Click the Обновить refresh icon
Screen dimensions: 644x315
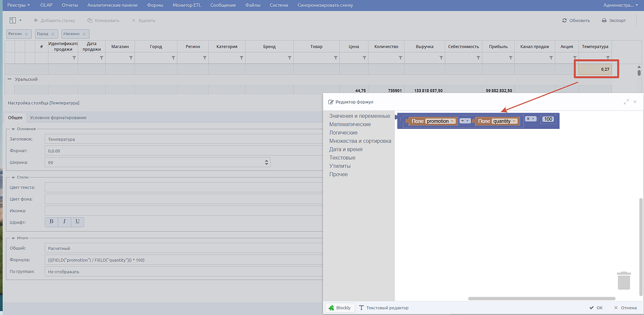(565, 21)
